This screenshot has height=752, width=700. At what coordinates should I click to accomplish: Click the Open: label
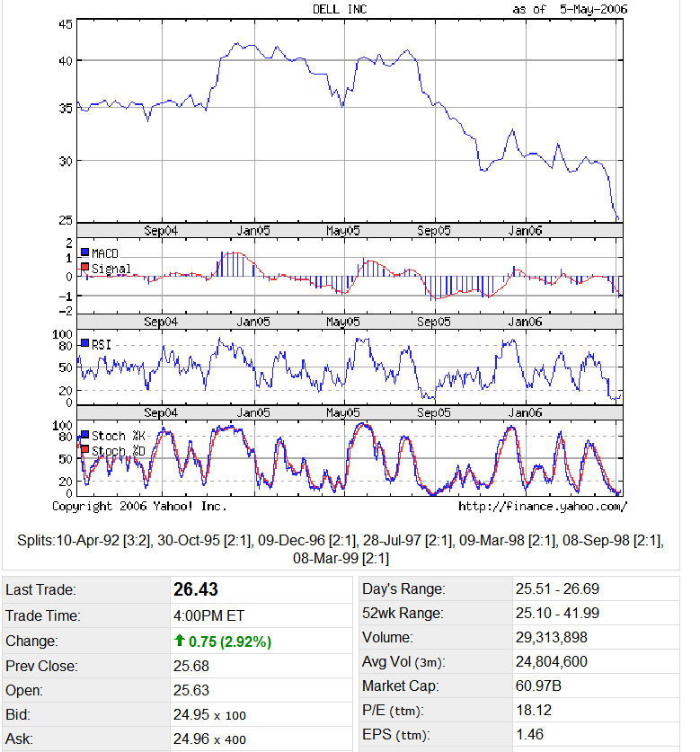24,691
